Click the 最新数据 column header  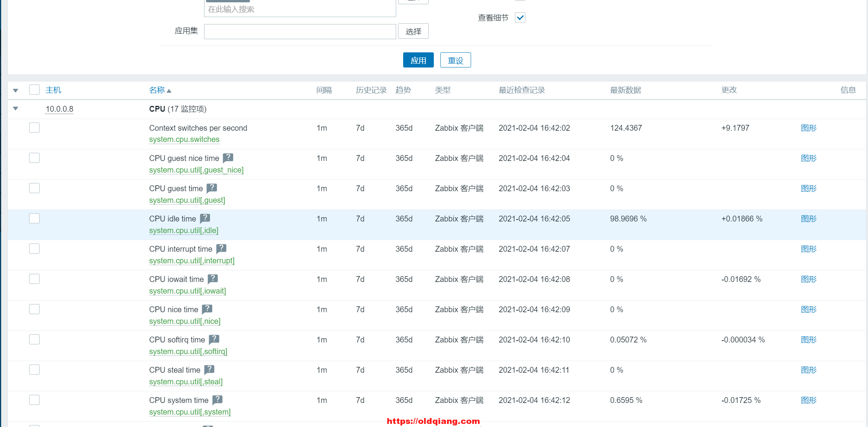[625, 90]
